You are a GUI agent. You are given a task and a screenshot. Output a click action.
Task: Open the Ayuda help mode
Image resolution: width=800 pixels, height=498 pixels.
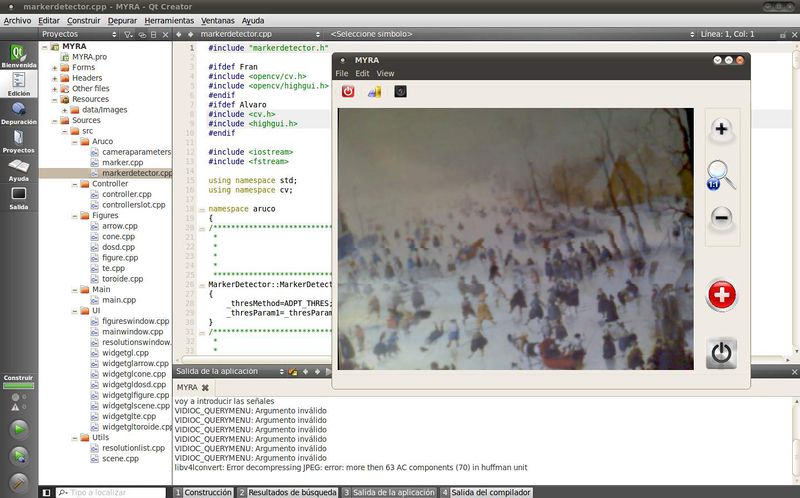tap(18, 169)
